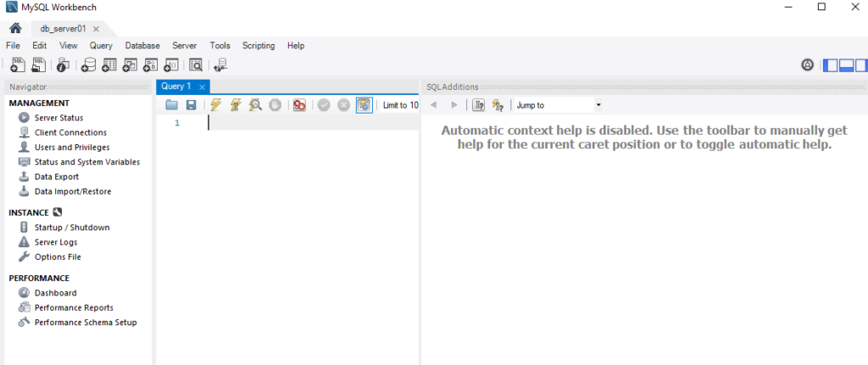Open the Jump to dropdown

[x=559, y=105]
